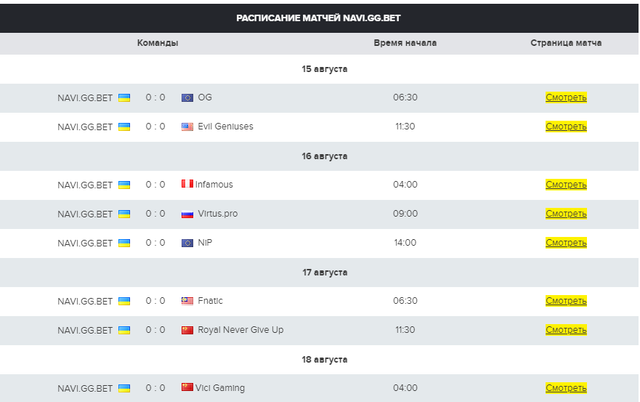This screenshot has height=402, width=640.
Task: Click the Virtus.pro team name
Action: 220,214
